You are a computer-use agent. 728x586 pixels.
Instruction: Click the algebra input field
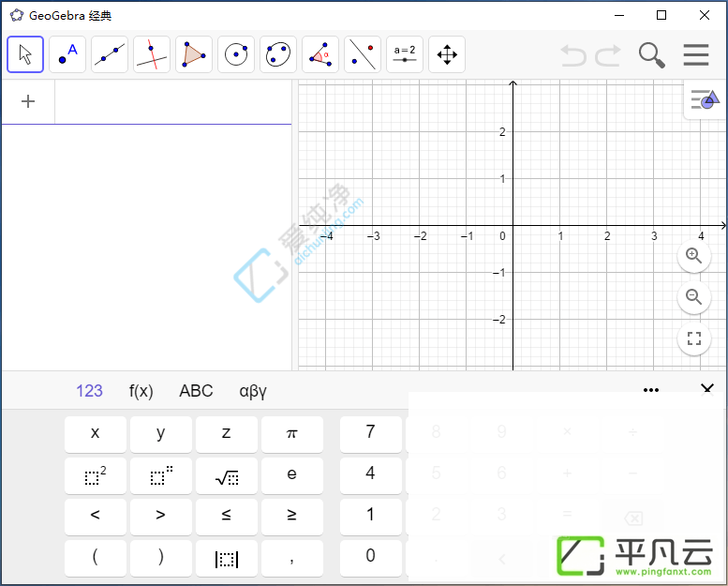pos(173,102)
